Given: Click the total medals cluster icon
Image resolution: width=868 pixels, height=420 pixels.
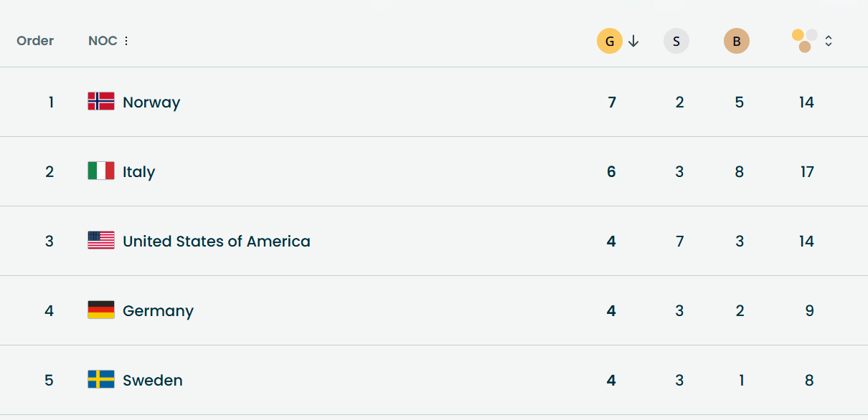Looking at the screenshot, I should pos(804,41).
